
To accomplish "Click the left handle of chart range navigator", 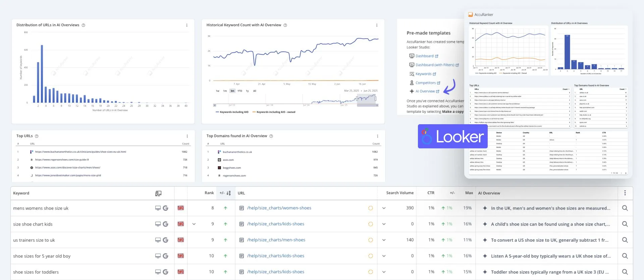I will 358,99.
